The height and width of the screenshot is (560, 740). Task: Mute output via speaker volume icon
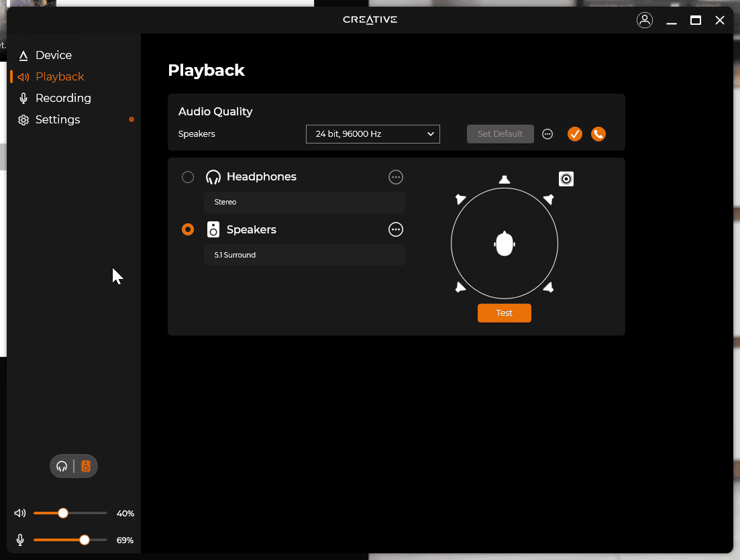coord(20,514)
